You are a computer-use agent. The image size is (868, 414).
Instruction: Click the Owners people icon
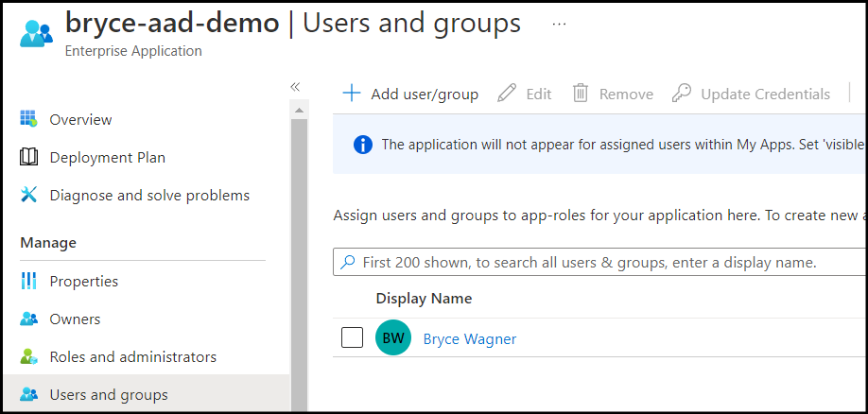click(x=28, y=319)
